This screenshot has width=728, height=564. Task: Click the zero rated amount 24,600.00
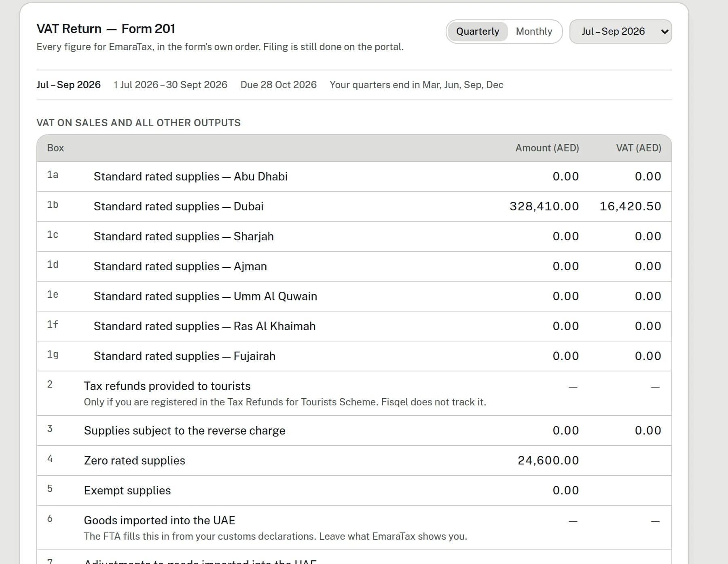click(548, 460)
